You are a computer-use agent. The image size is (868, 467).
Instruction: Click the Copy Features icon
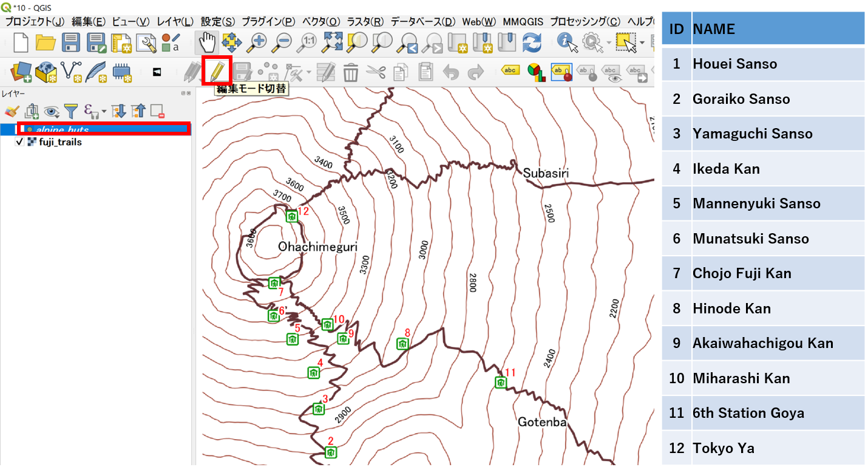[401, 72]
